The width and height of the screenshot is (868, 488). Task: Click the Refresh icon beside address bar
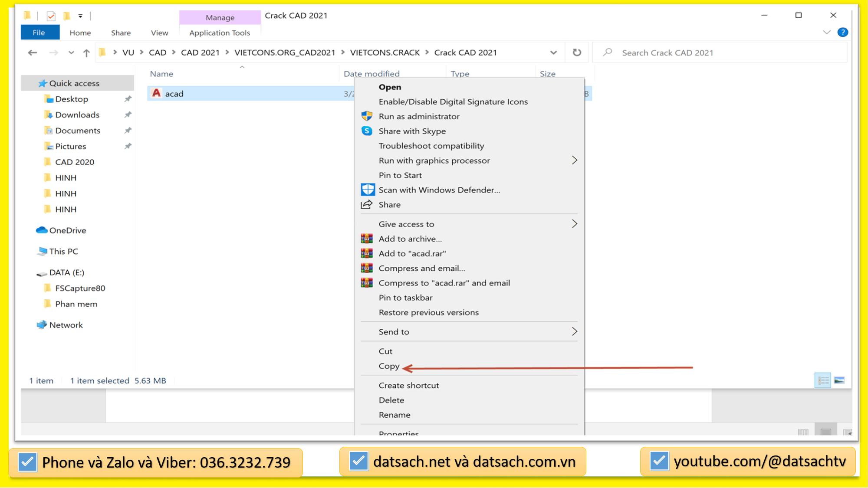point(577,52)
